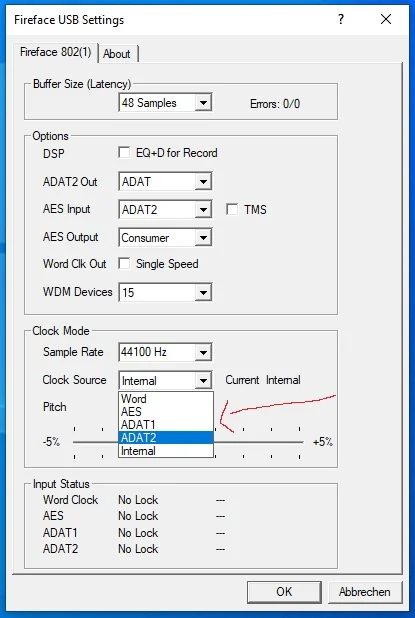Open the AES Output dropdown
This screenshot has width=415, height=618.
[x=203, y=238]
